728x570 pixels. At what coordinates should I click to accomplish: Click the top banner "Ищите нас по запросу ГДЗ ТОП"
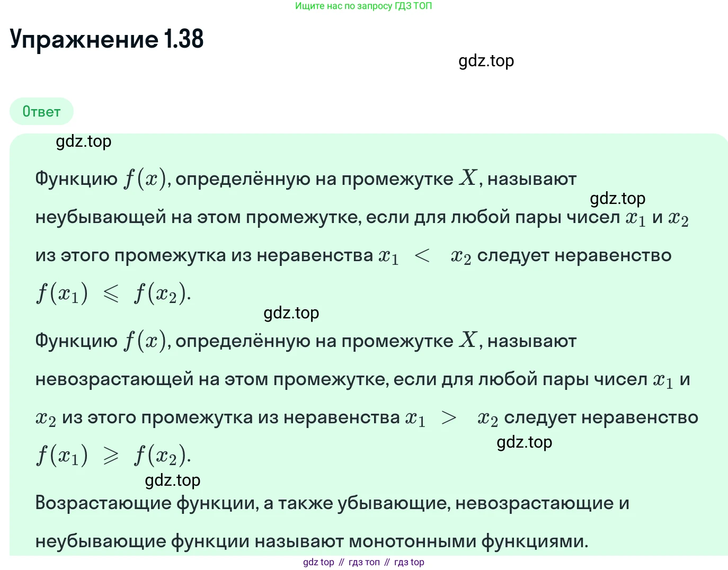coord(363,6)
